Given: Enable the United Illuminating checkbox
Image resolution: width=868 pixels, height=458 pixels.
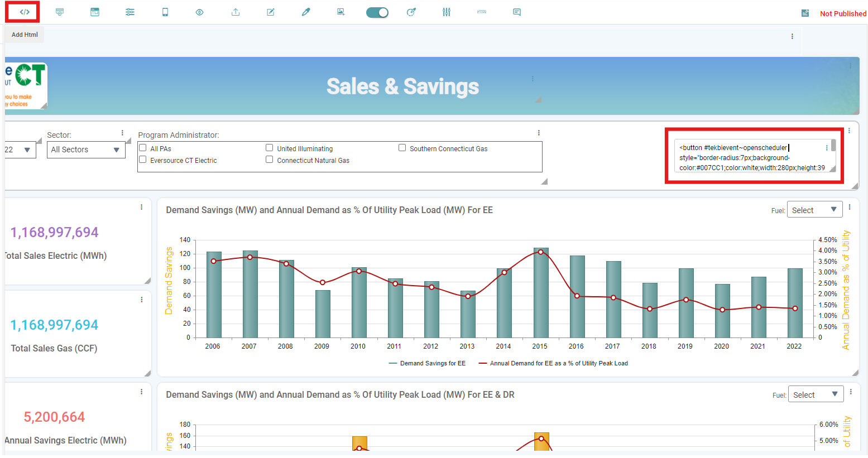Looking at the screenshot, I should click(270, 148).
